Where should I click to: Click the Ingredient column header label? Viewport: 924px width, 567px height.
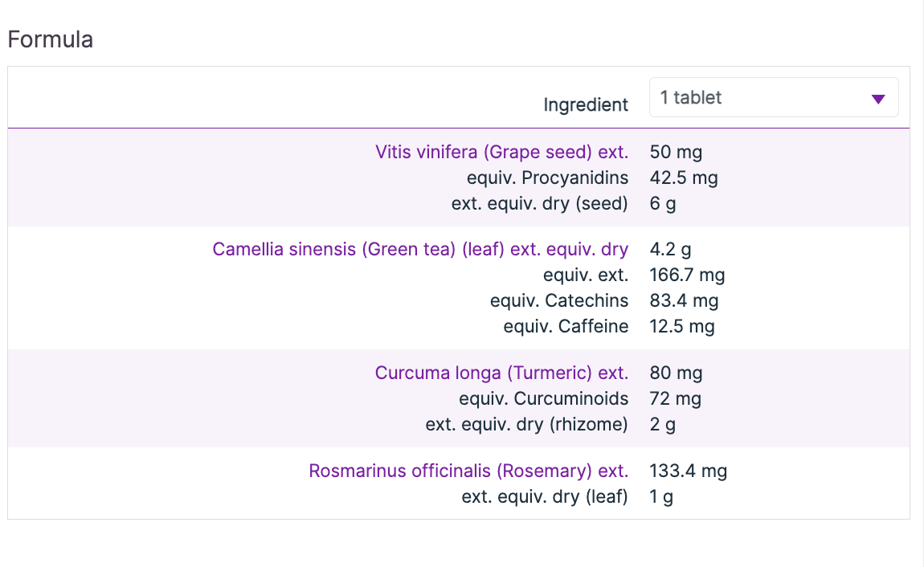click(586, 104)
